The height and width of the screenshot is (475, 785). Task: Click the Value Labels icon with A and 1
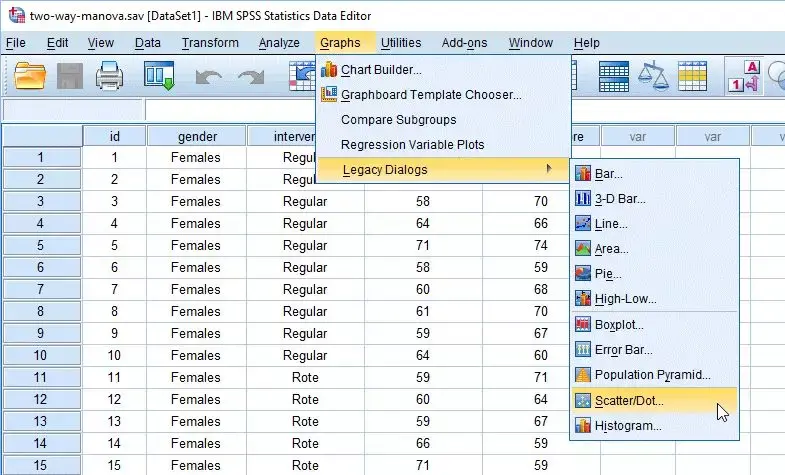point(744,77)
